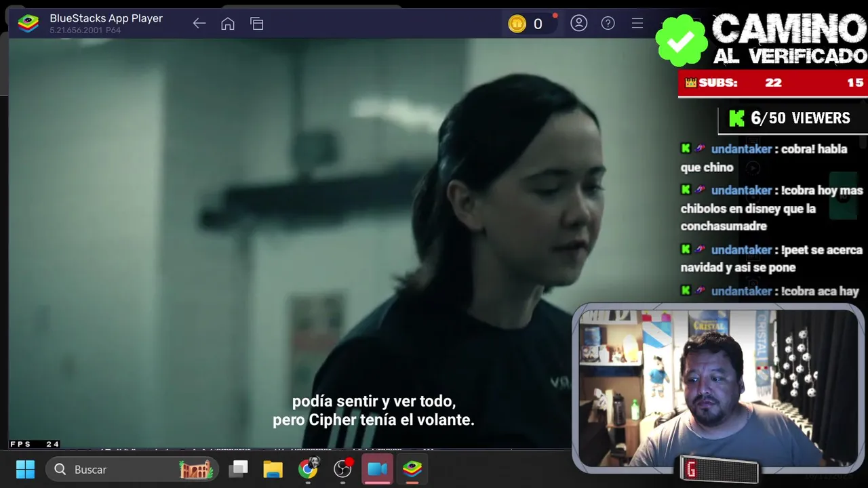Click the streamer webcam overlay
The height and width of the screenshot is (488, 868).
718,388
